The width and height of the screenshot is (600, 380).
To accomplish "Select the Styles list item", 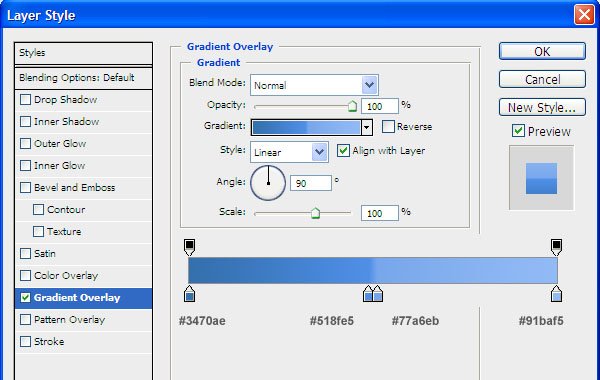I will [83, 53].
